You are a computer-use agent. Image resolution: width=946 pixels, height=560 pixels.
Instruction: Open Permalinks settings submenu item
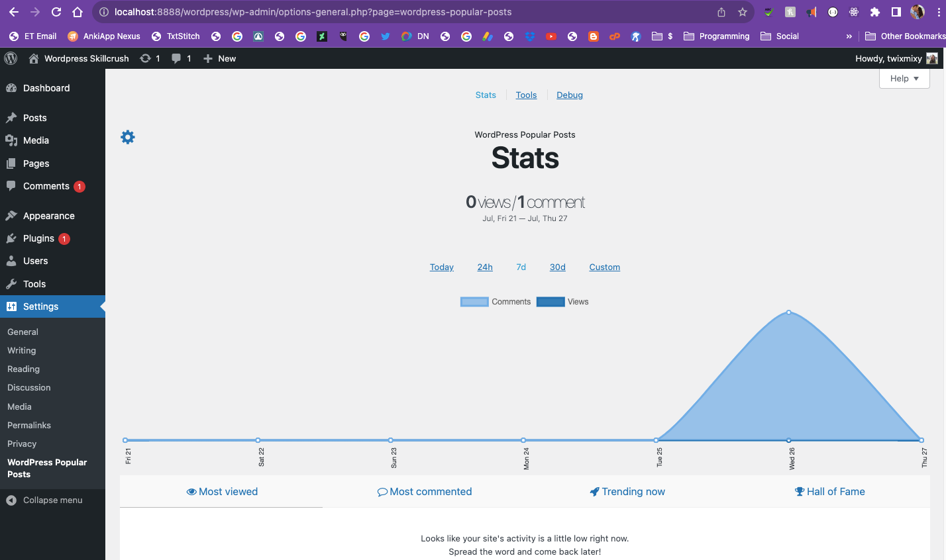(29, 425)
